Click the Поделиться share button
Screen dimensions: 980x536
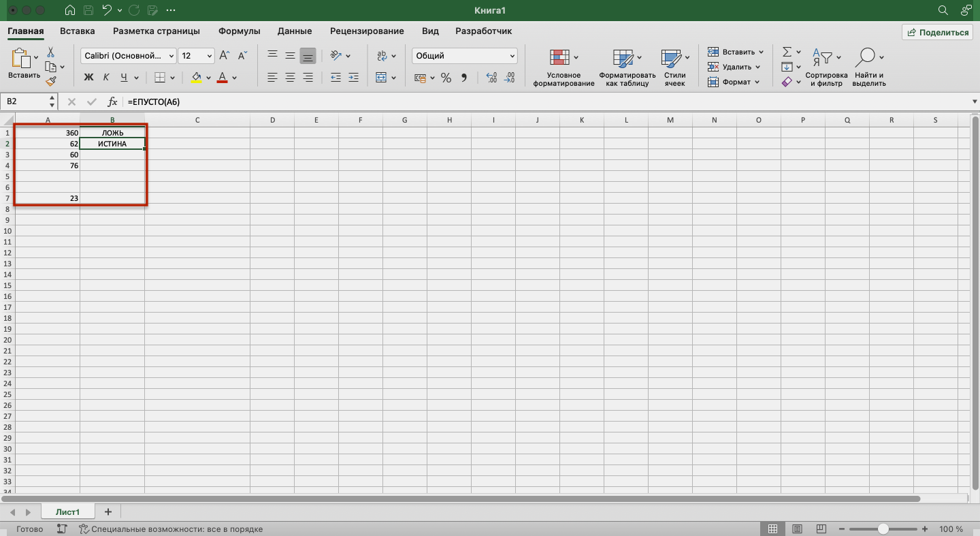pyautogui.click(x=937, y=32)
